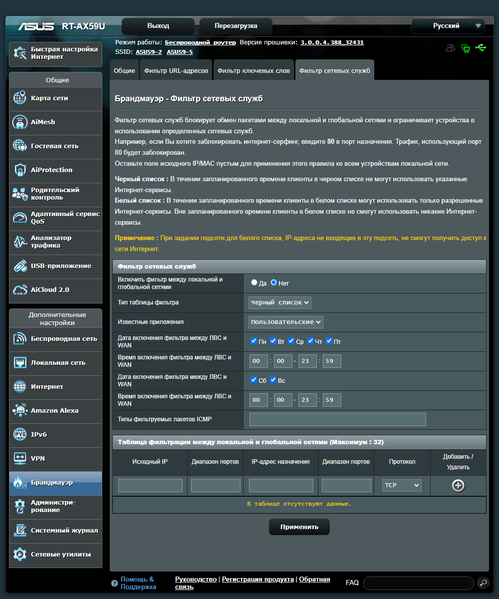Click the FAQ search magnifier icon

coord(483,583)
